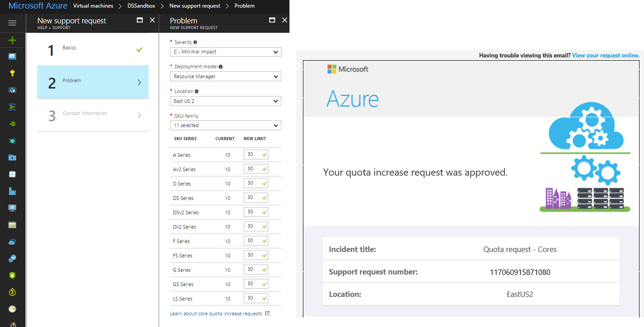Expand the SKU family dropdown

coord(226,125)
